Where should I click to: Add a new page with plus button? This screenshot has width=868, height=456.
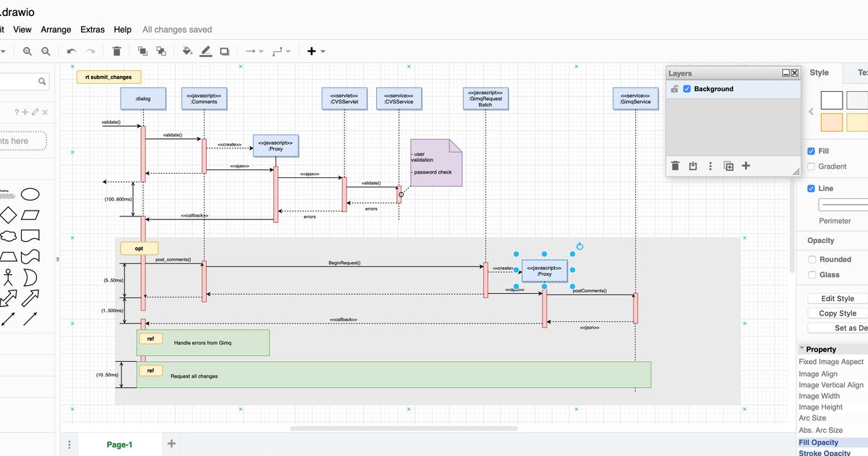[x=171, y=444]
